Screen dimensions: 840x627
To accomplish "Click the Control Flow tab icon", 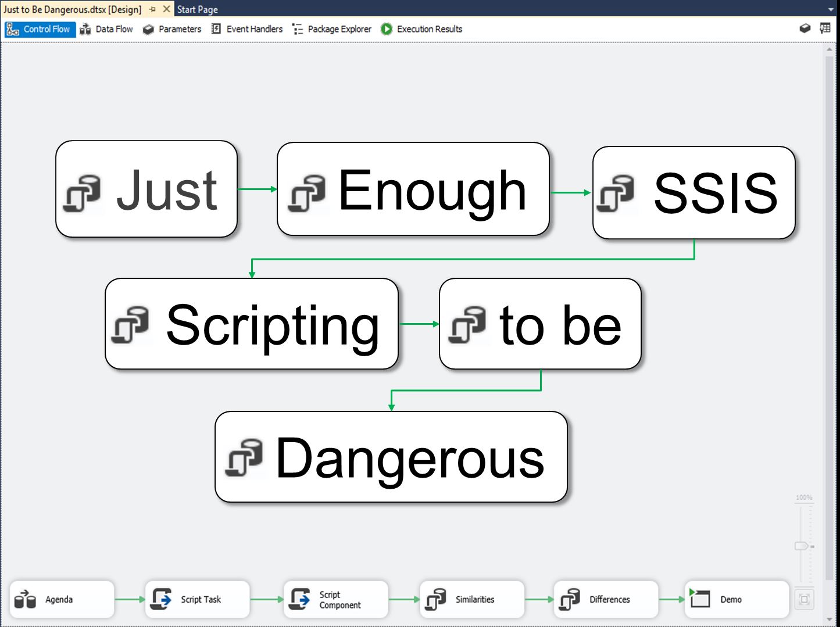I will point(13,29).
